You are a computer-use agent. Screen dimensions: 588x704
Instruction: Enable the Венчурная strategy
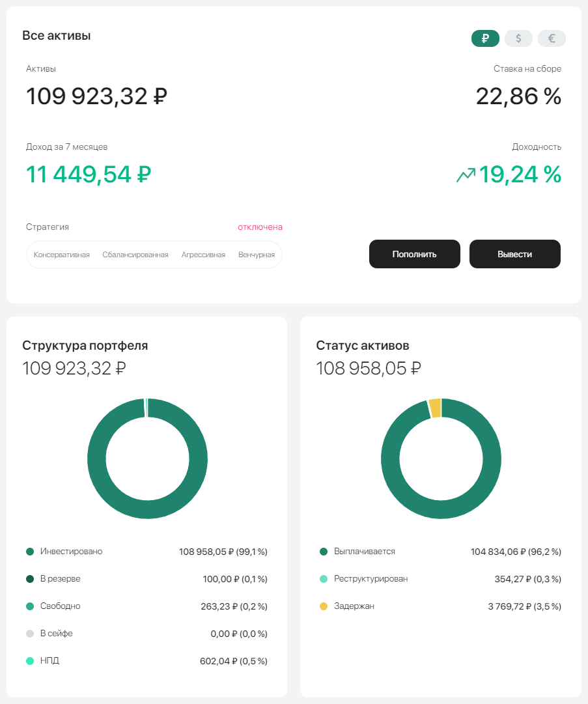click(x=259, y=255)
